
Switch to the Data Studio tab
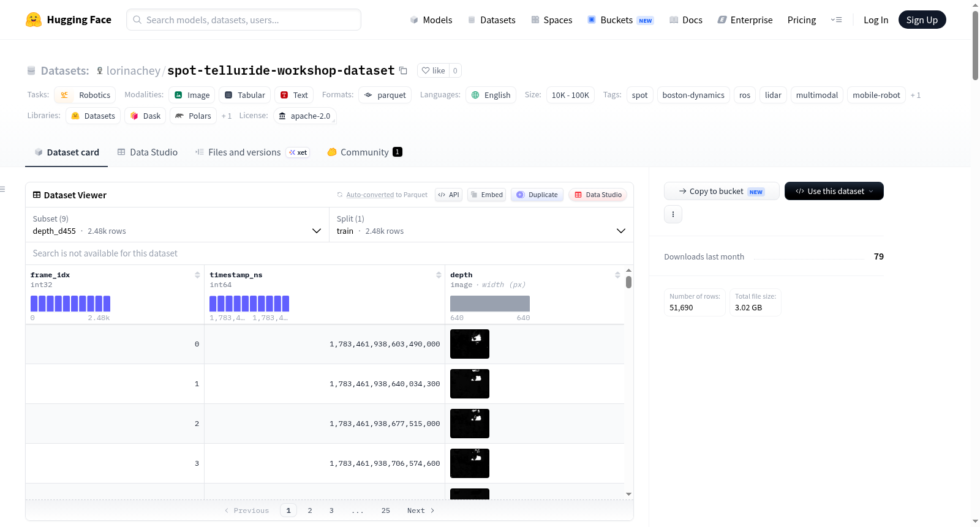click(x=148, y=152)
